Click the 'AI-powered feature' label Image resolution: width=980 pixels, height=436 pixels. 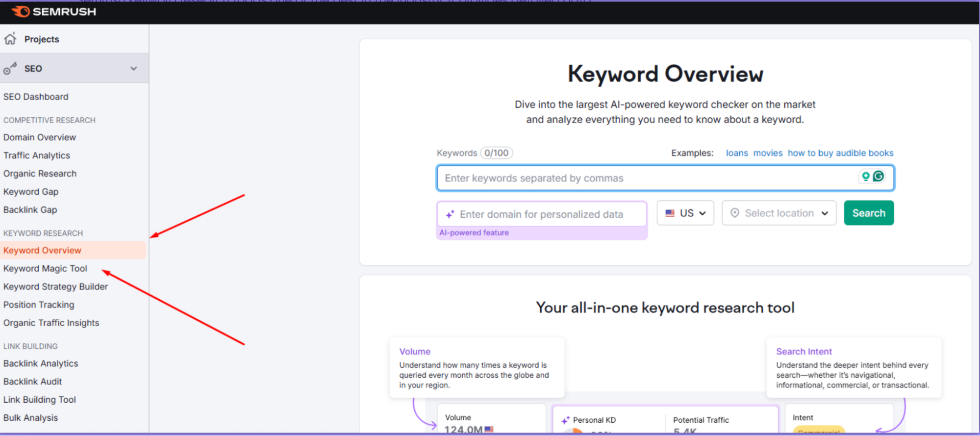tap(474, 233)
